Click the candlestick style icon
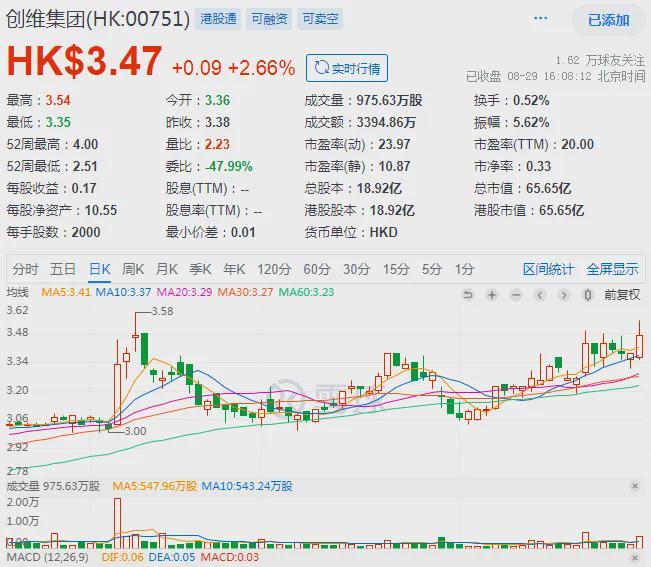The width and height of the screenshot is (651, 567). click(x=589, y=294)
